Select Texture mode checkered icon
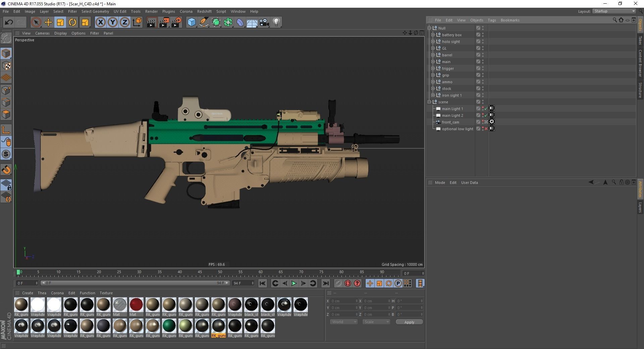 pos(6,66)
